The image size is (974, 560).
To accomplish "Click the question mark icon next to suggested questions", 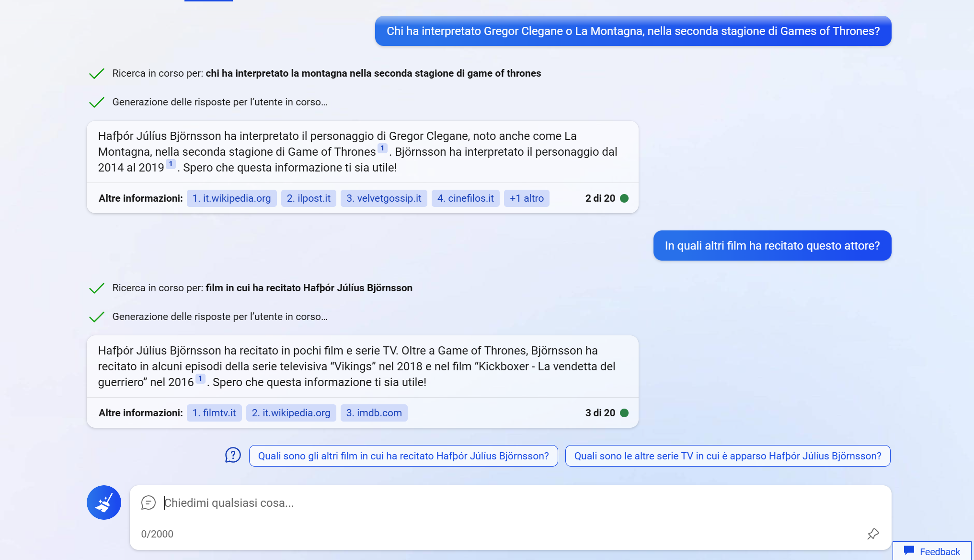I will [233, 455].
